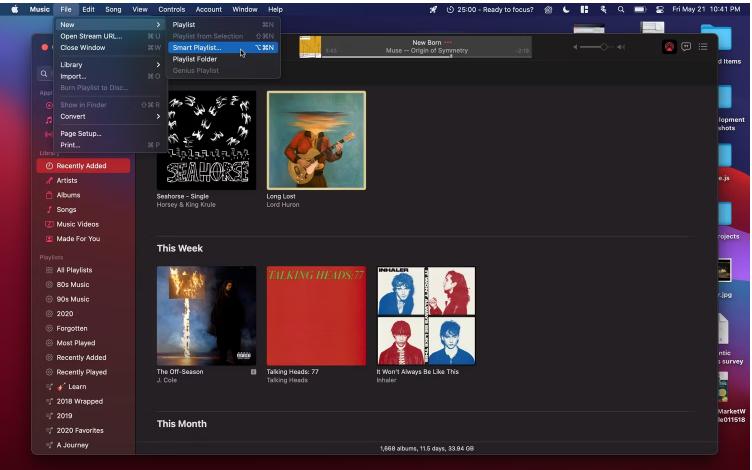Viewport: 752px width, 470px height.
Task: Open Spotlight search in menu bar
Action: 621,9
